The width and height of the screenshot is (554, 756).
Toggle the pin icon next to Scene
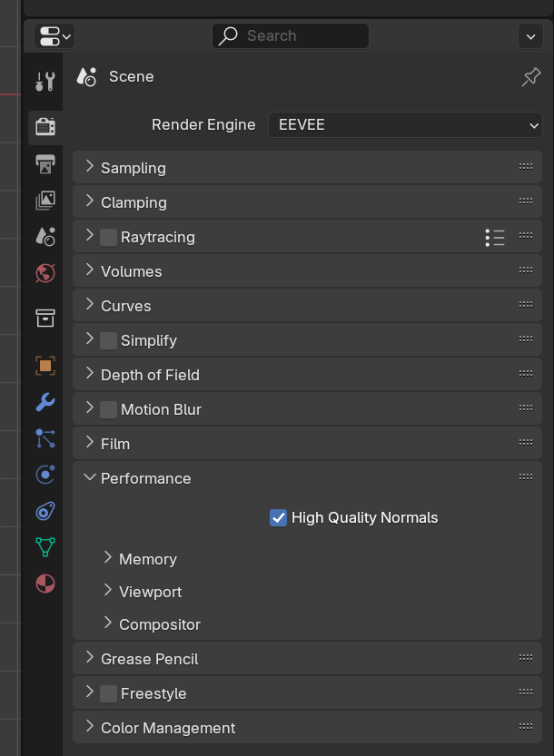[x=530, y=76]
